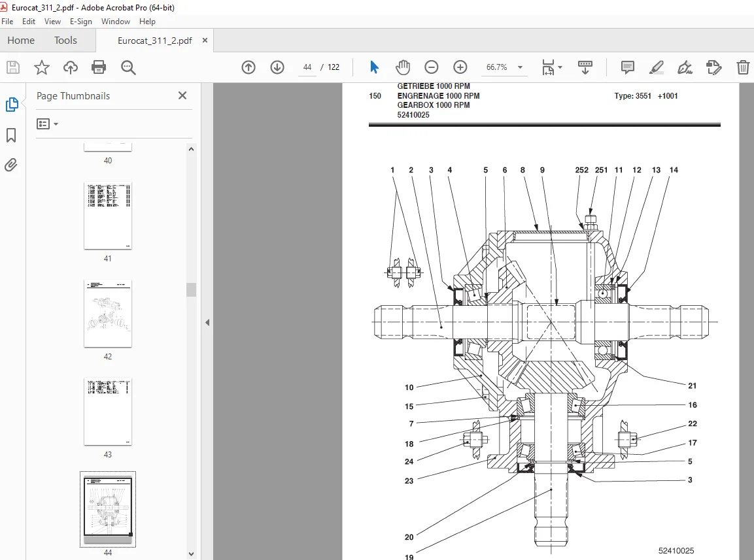Image resolution: width=754 pixels, height=560 pixels.
Task: Go to next page arrow
Action: pyautogui.click(x=277, y=67)
